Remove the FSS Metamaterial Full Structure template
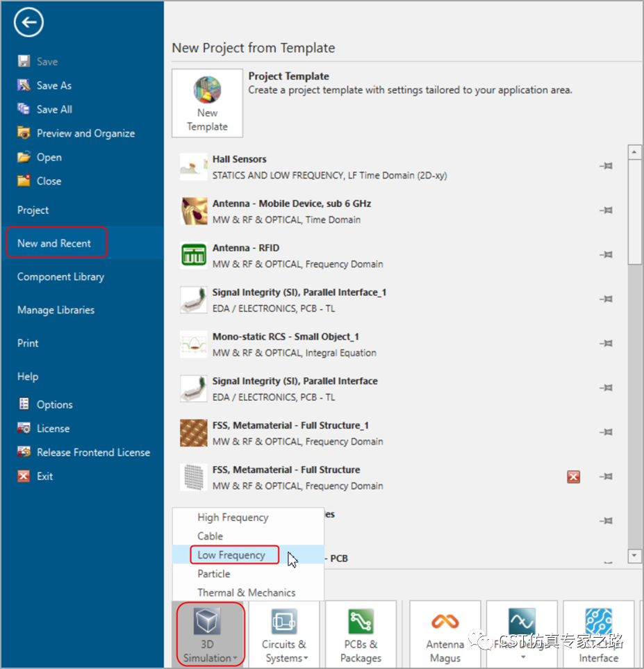Viewport: 644px width, 669px height. (574, 477)
